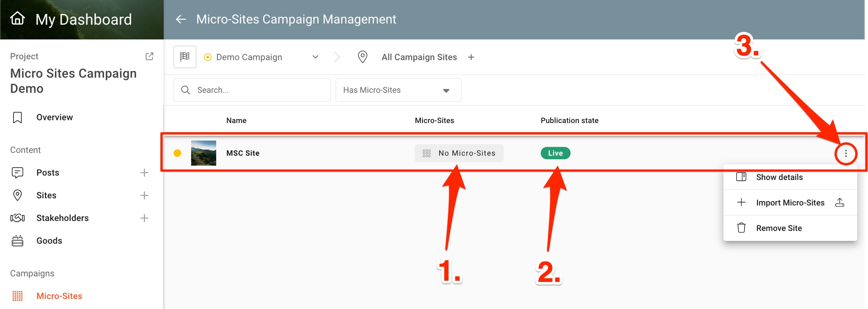Click the home icon beside My Dashboard
The height and width of the screenshot is (309, 868).
(18, 18)
